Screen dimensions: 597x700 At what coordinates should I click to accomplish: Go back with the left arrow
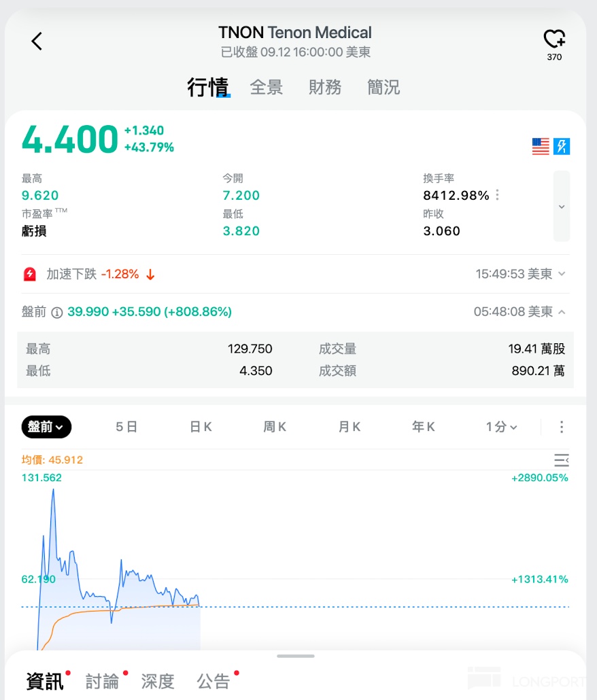click(37, 41)
